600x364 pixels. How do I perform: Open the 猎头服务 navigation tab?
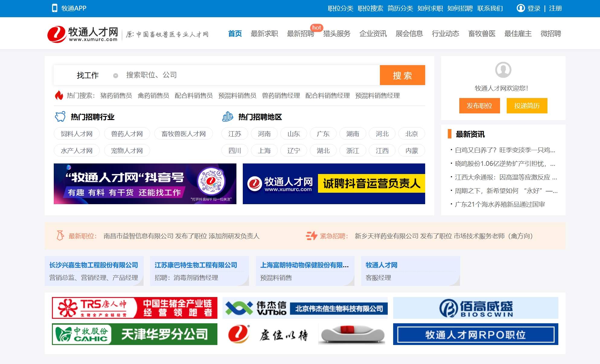pos(337,33)
